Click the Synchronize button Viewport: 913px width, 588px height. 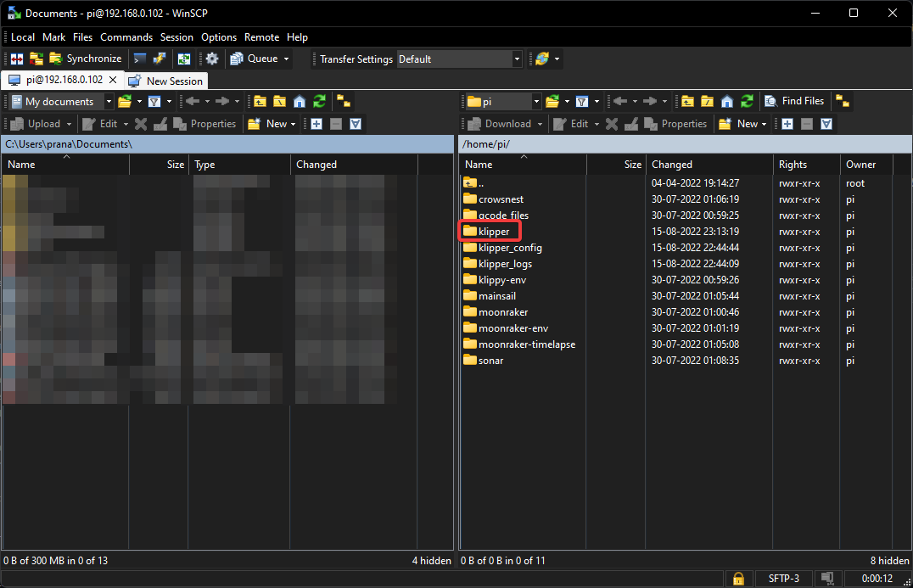coord(87,59)
